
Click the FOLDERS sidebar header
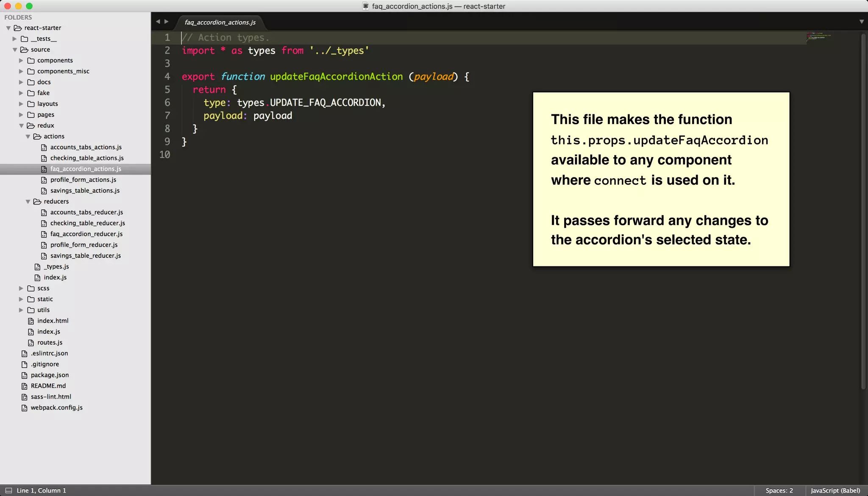[18, 17]
